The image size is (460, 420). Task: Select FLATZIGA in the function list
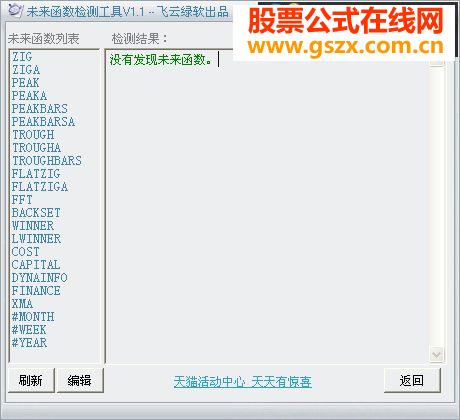pyautogui.click(x=40, y=187)
